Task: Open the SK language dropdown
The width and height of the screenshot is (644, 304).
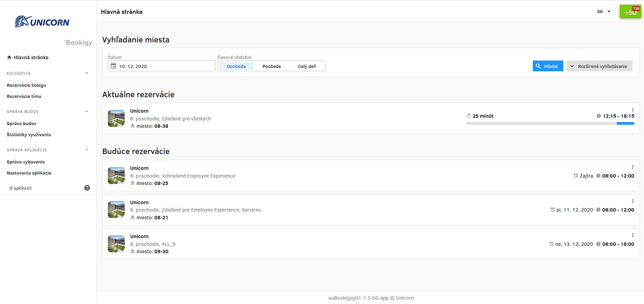Action: pyautogui.click(x=604, y=12)
